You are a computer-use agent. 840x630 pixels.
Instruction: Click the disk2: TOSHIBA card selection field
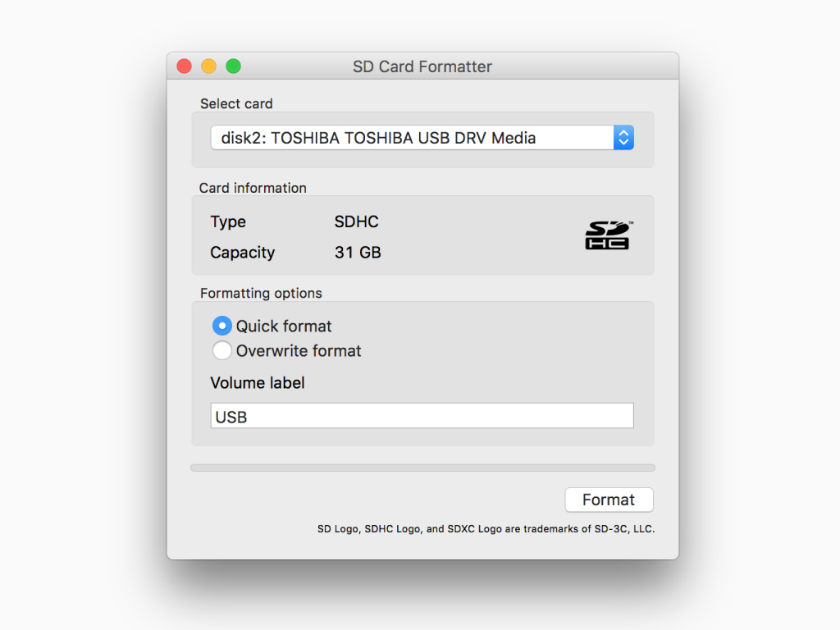(422, 138)
